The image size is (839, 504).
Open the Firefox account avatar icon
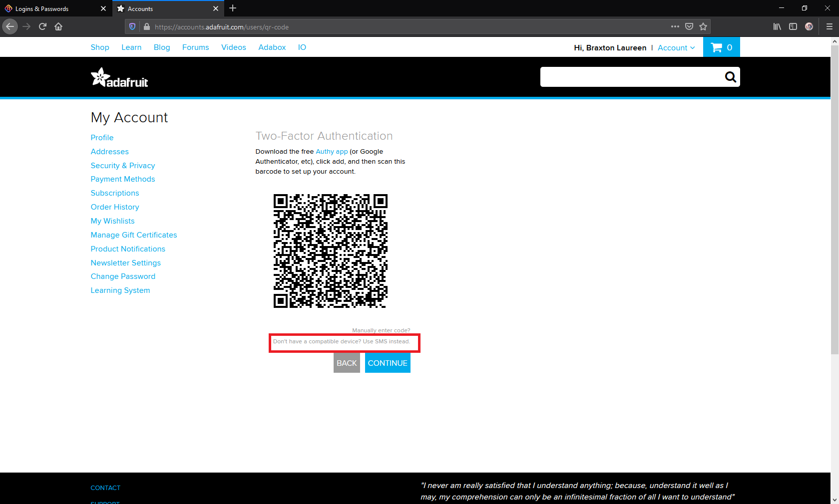(x=809, y=26)
